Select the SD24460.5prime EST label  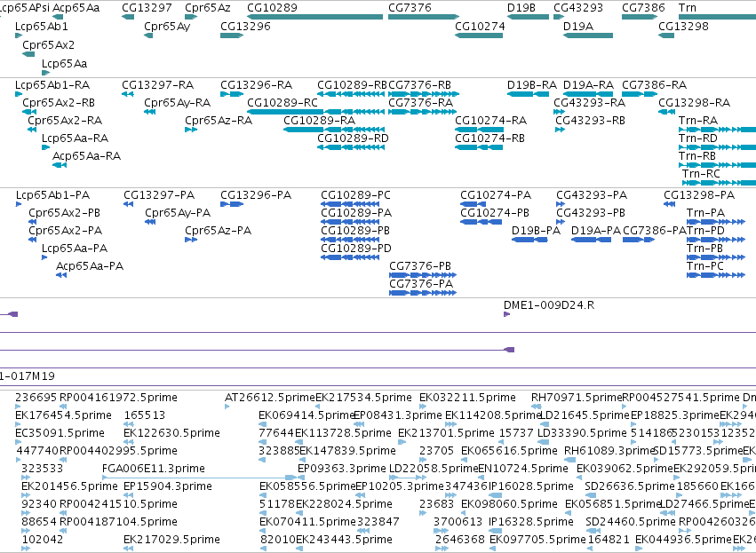tap(630, 522)
